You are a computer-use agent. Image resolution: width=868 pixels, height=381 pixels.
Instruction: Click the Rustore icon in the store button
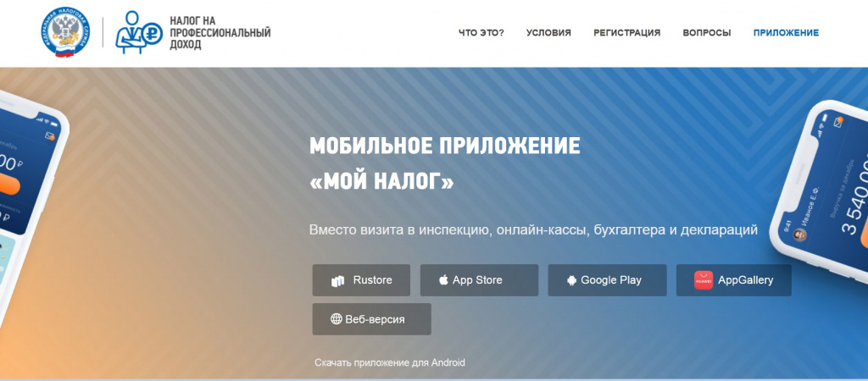[338, 281]
